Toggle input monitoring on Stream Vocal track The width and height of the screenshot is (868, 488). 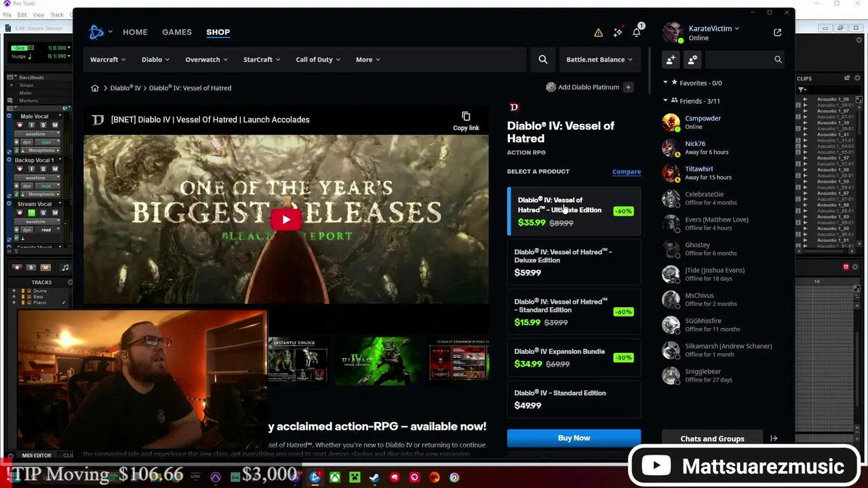[x=31, y=213]
